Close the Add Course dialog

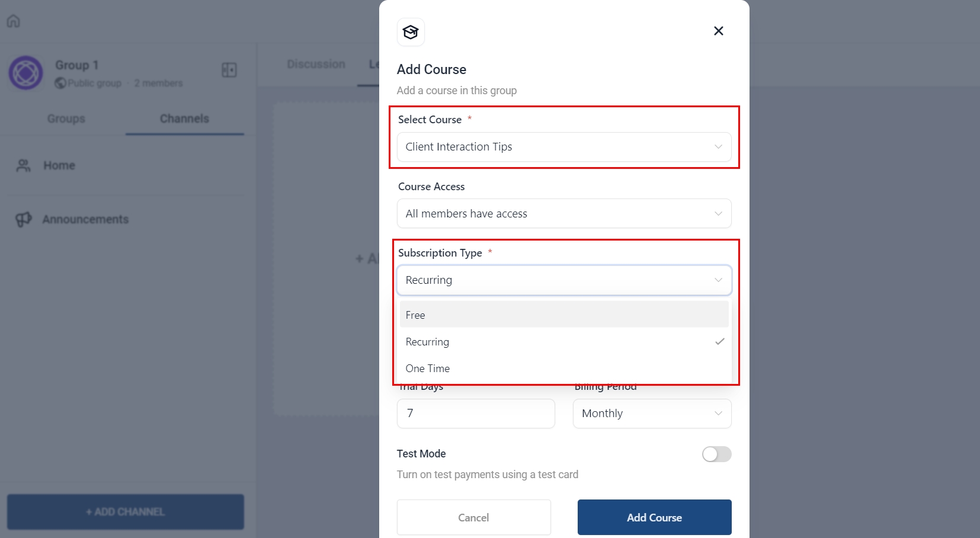pos(718,31)
